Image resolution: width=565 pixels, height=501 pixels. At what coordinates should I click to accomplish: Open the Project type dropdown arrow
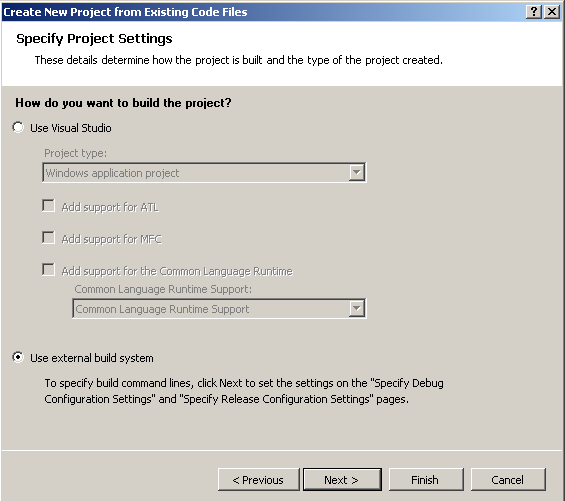357,173
